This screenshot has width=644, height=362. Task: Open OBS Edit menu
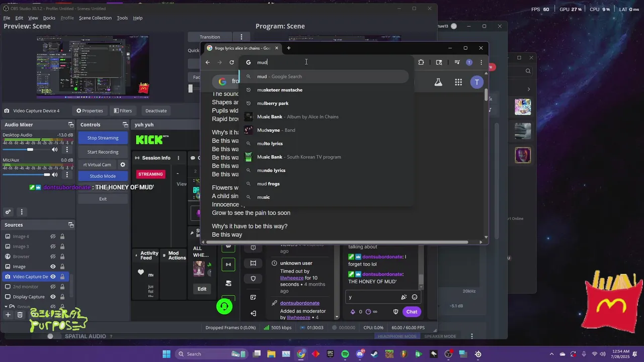19,18
